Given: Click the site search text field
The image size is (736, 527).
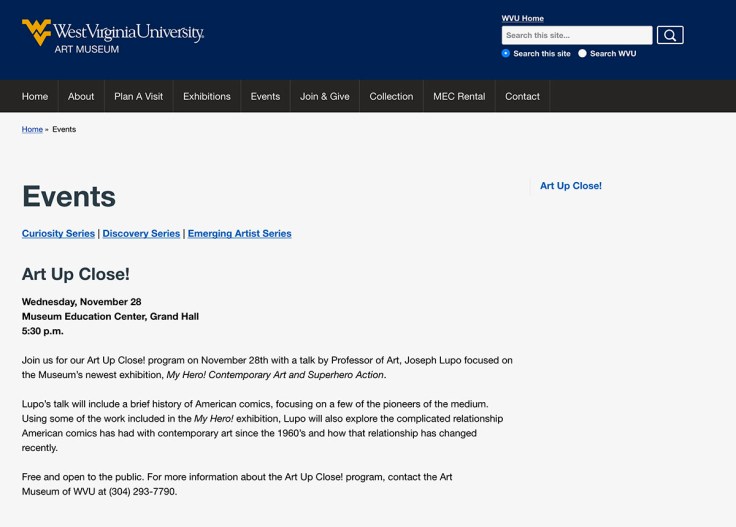Looking at the screenshot, I should click(577, 35).
